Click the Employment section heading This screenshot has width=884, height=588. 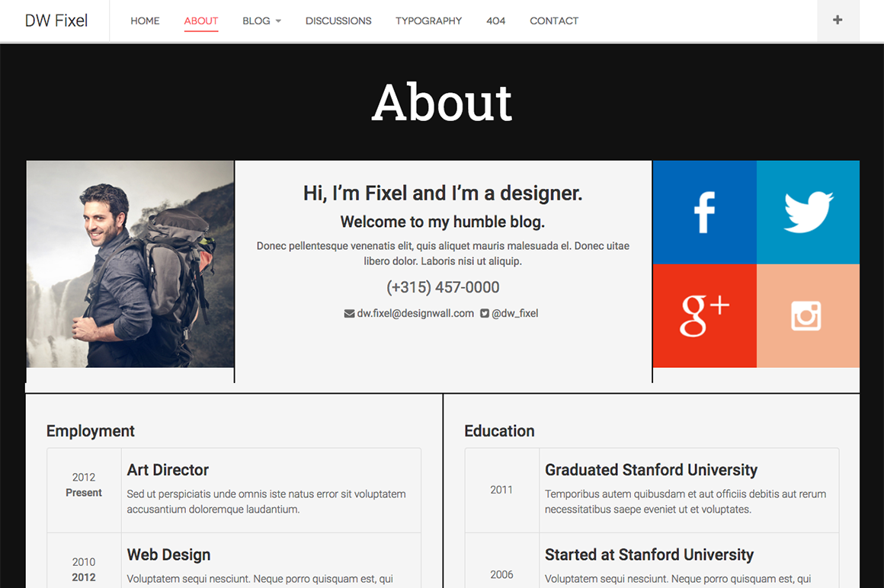tap(90, 431)
